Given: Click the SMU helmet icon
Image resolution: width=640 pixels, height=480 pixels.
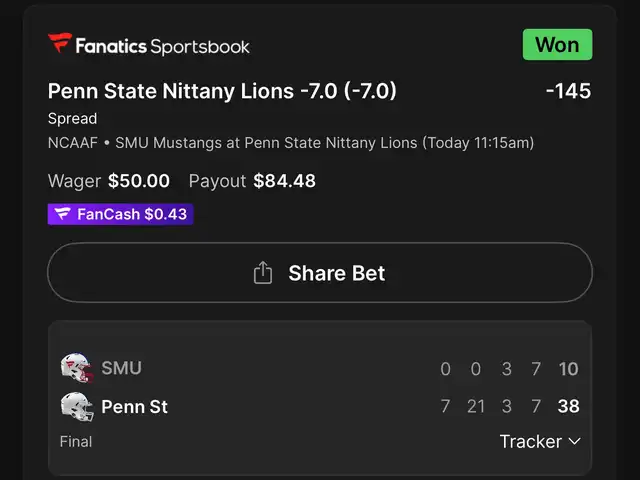Looking at the screenshot, I should coord(77,368).
